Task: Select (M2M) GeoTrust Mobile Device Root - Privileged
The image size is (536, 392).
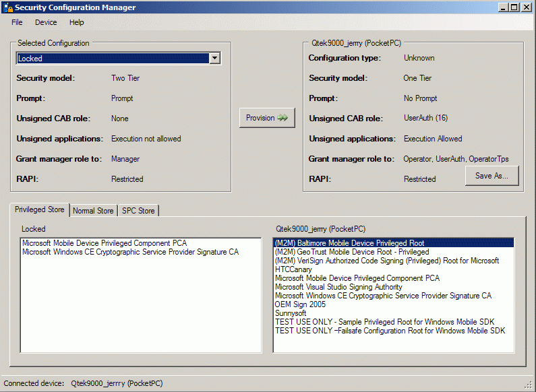Action: [x=351, y=252]
